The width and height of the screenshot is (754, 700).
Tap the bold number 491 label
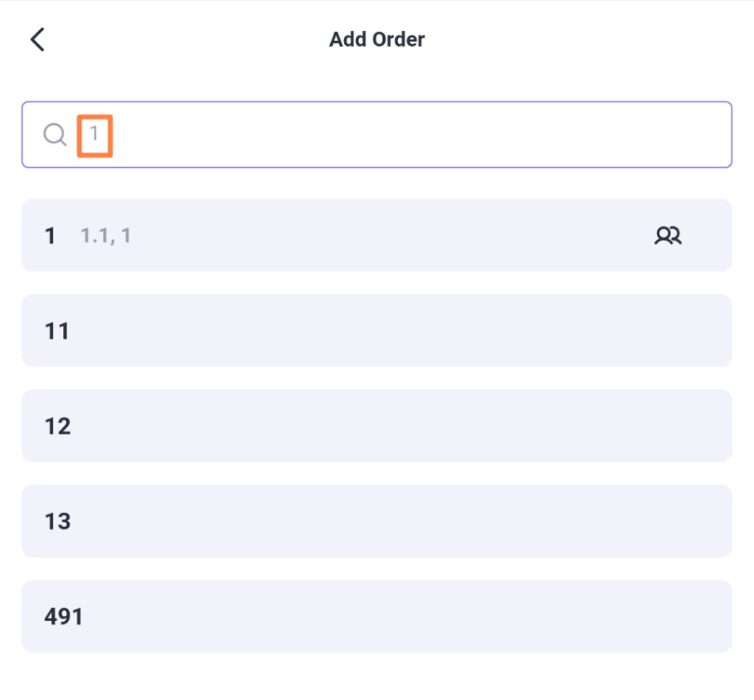pos(63,616)
